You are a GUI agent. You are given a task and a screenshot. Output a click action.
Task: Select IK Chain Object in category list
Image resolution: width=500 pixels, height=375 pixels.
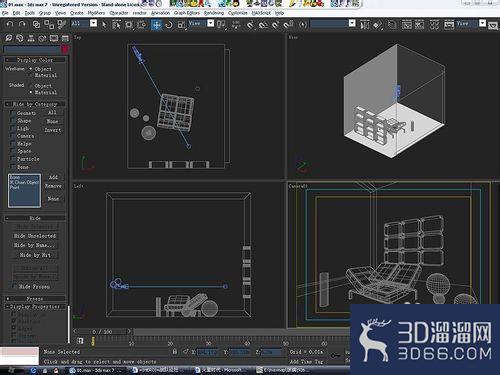coord(24,182)
